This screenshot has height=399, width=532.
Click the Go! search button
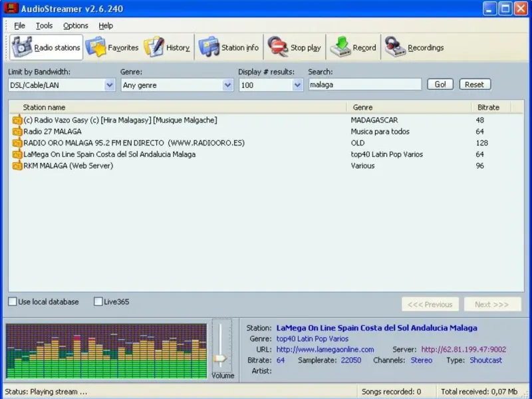[440, 84]
